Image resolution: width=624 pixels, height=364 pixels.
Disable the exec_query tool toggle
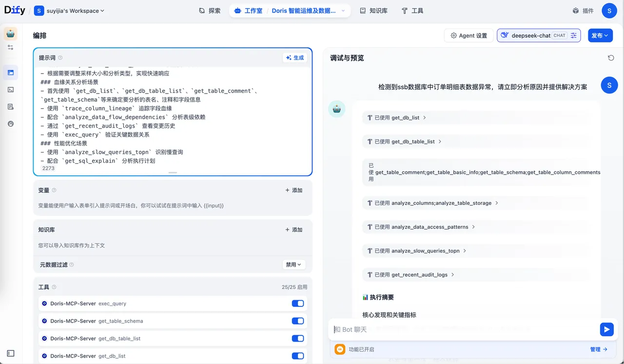298,303
